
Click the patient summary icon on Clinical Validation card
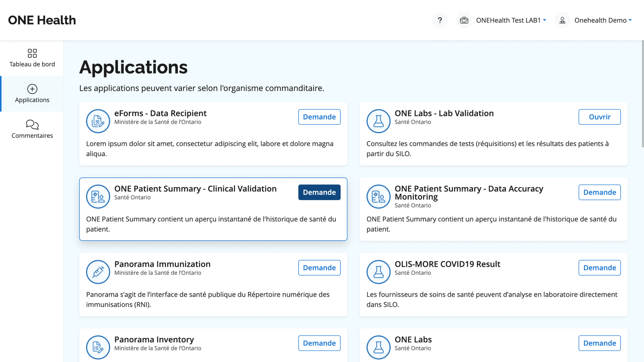pos(98,196)
